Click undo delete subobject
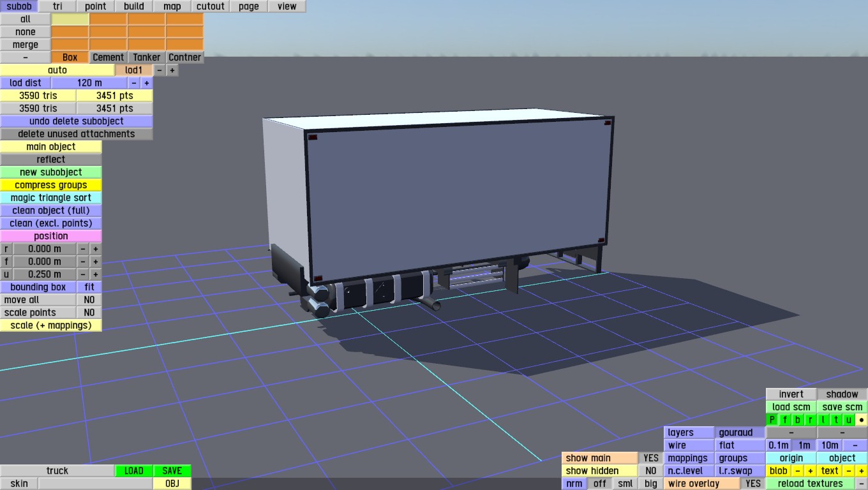The width and height of the screenshot is (868, 490). point(77,121)
